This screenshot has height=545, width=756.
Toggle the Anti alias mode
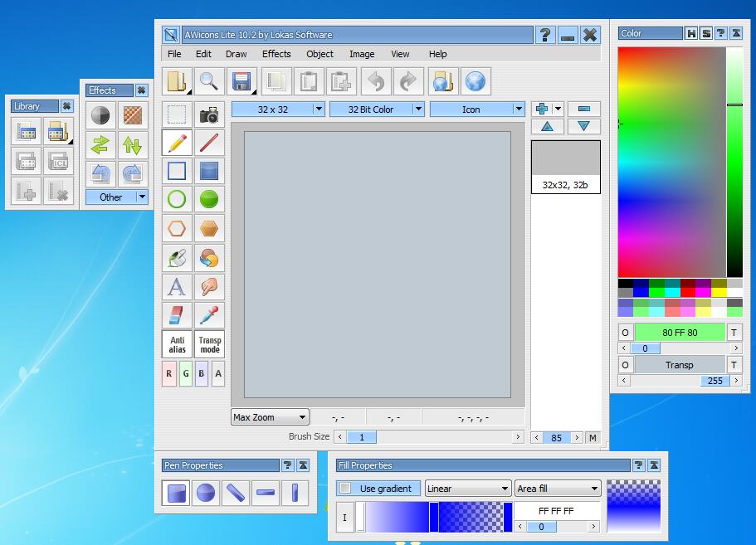[x=177, y=344]
